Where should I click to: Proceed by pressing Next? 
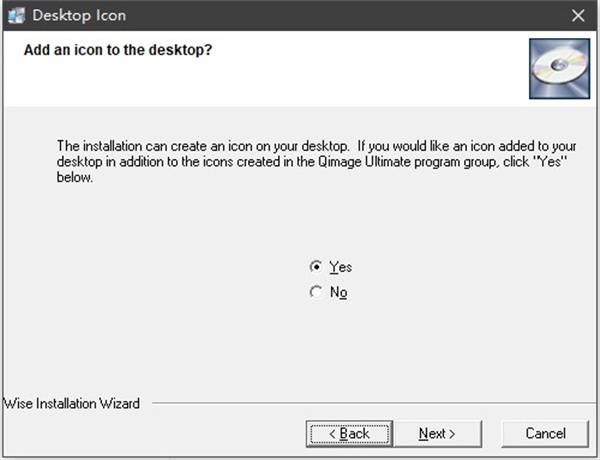(437, 433)
